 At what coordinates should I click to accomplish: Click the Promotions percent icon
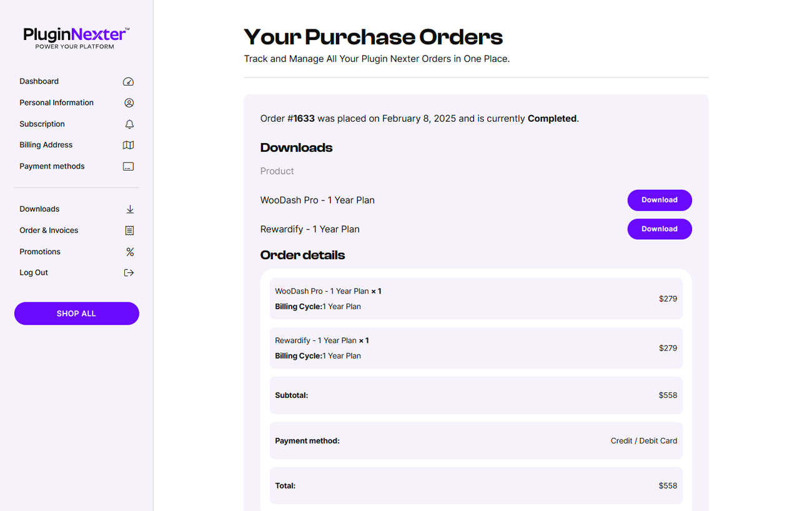tap(130, 252)
